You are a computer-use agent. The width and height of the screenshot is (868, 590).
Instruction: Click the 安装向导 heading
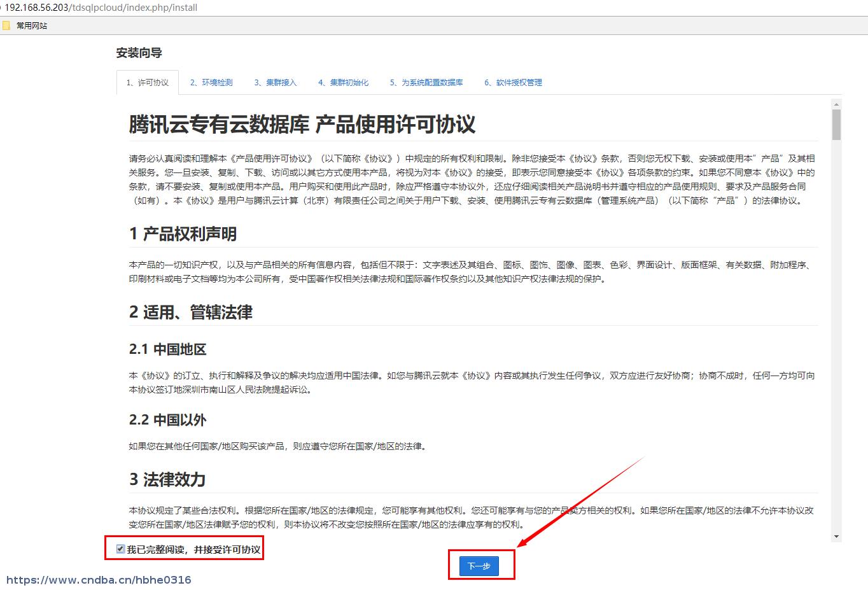click(x=139, y=53)
